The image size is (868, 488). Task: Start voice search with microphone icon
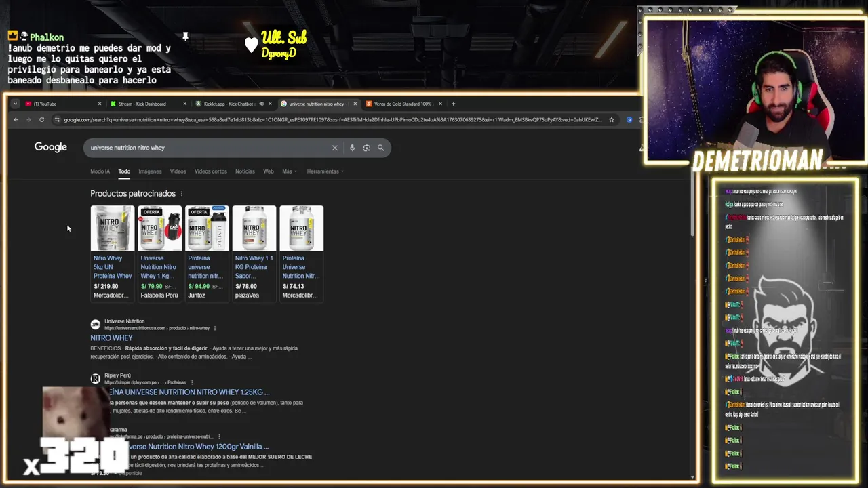(x=352, y=148)
